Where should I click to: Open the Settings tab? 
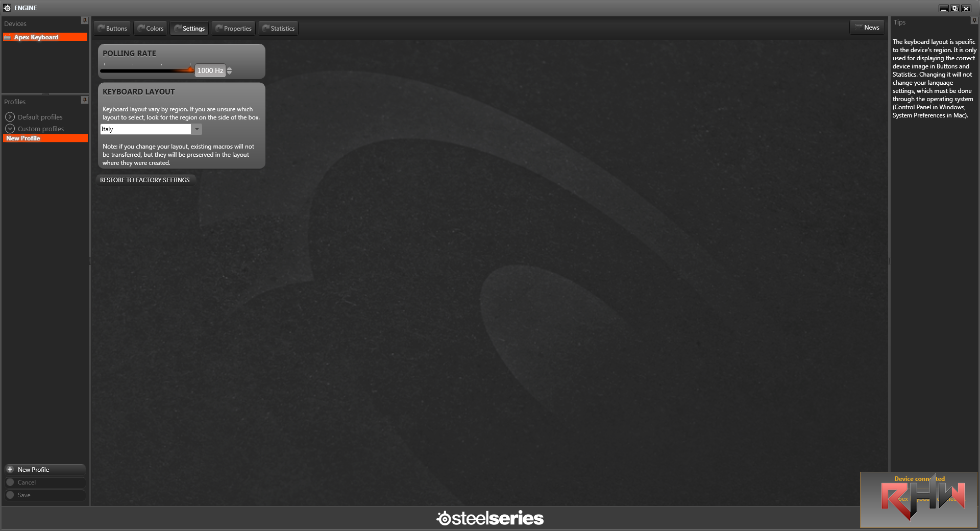point(189,29)
